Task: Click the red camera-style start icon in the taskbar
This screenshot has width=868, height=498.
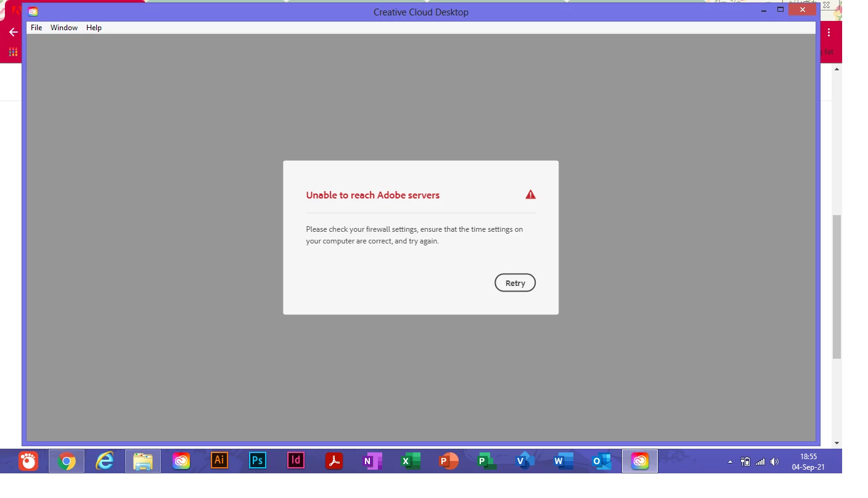Action: click(28, 461)
